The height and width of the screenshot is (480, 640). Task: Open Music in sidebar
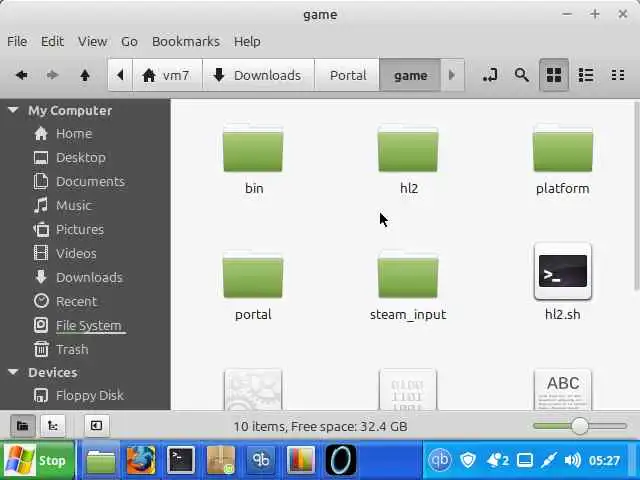73,205
